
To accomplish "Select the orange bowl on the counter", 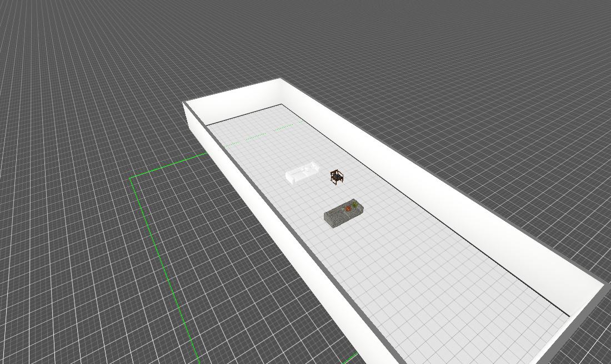I will click(x=348, y=209).
